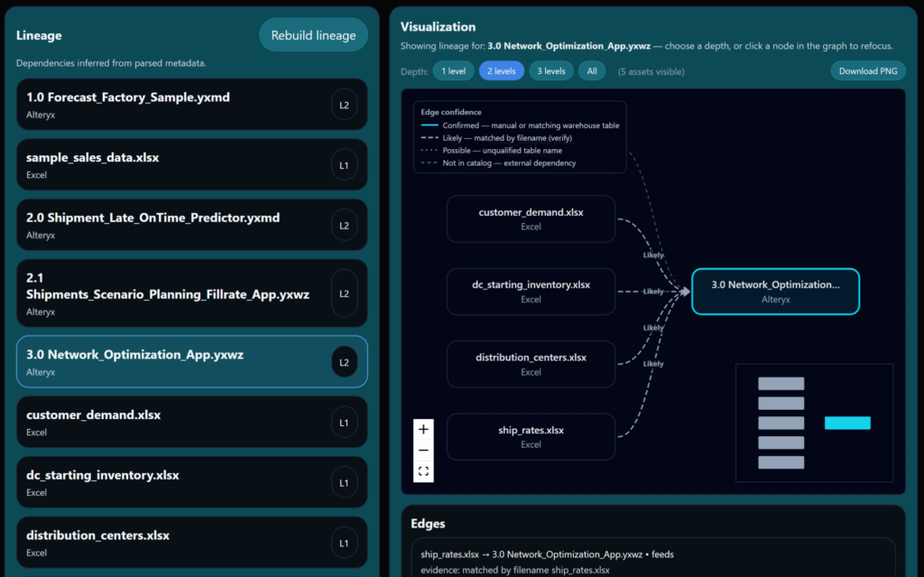The image size is (924, 577).
Task: Click the '(5 assets visible)' text
Action: [x=651, y=71]
